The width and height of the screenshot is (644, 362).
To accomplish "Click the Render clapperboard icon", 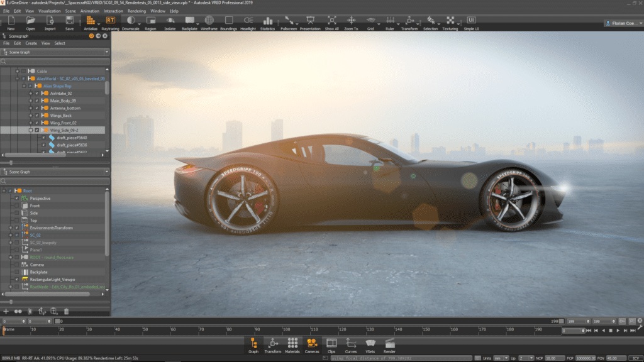I will (x=389, y=345).
